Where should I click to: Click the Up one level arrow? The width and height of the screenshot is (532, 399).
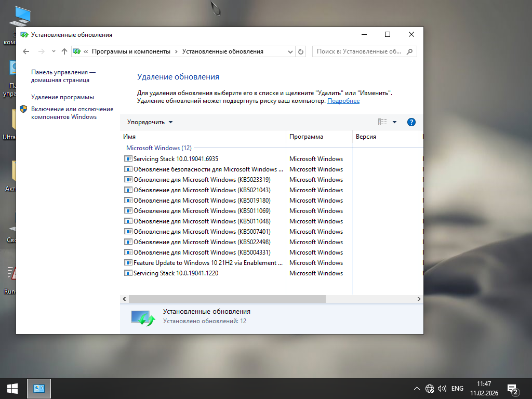coord(64,51)
